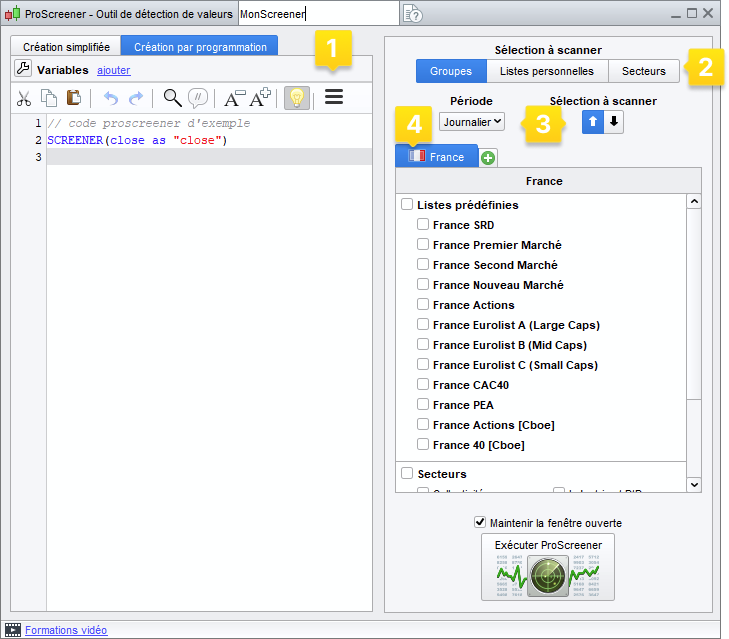Check the France PEA checkbox

pos(423,404)
